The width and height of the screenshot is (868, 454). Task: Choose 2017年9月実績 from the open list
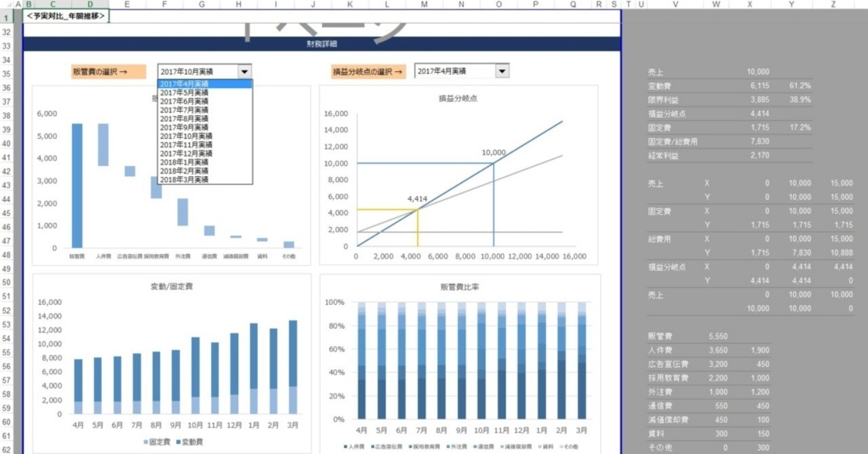point(205,127)
